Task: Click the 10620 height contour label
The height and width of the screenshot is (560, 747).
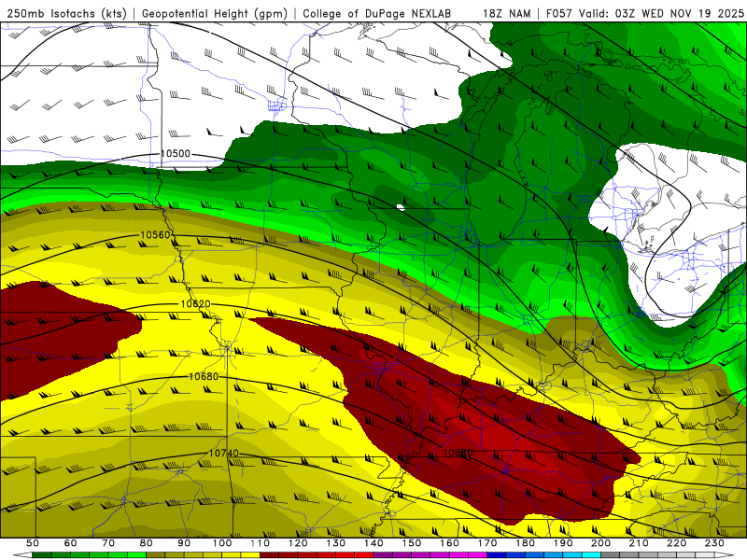Action: (195, 304)
